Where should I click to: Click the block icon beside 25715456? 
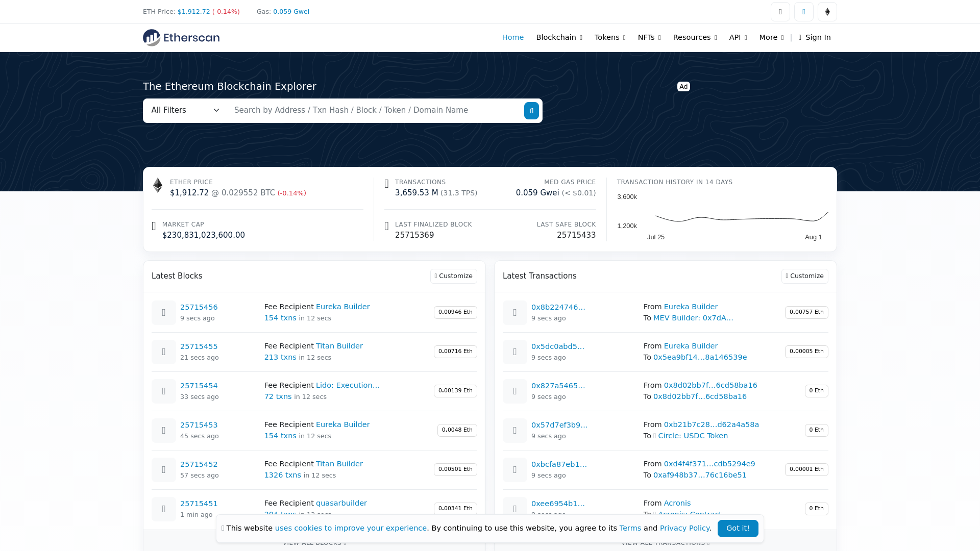click(x=164, y=313)
